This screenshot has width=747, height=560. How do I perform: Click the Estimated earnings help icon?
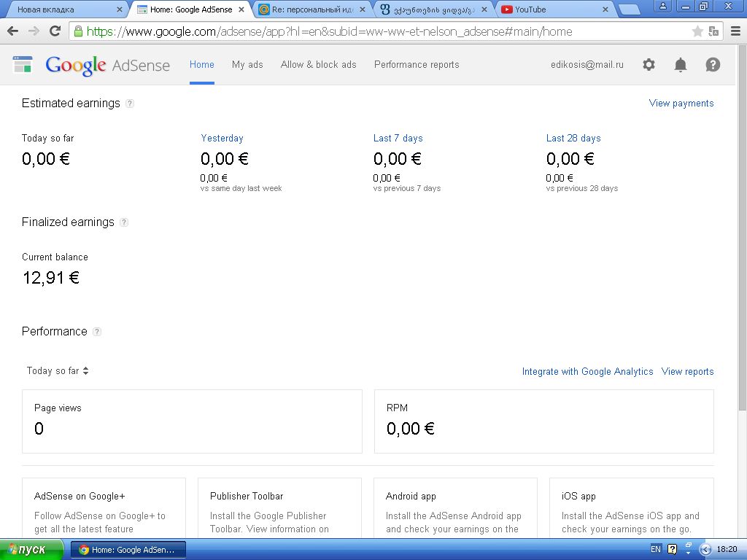(x=130, y=104)
